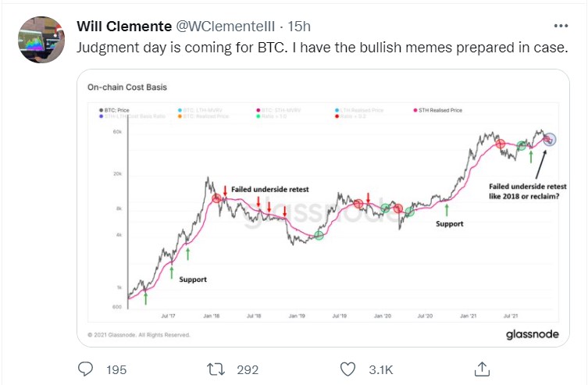This screenshot has height=385, width=588.
Task: Enable BTC: STH-MVRV legend series
Action: point(278,110)
